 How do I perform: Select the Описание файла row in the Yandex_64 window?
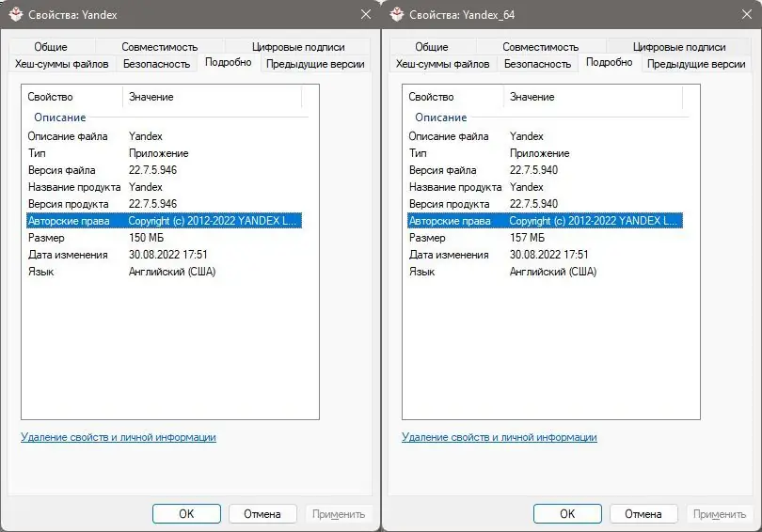(x=546, y=136)
